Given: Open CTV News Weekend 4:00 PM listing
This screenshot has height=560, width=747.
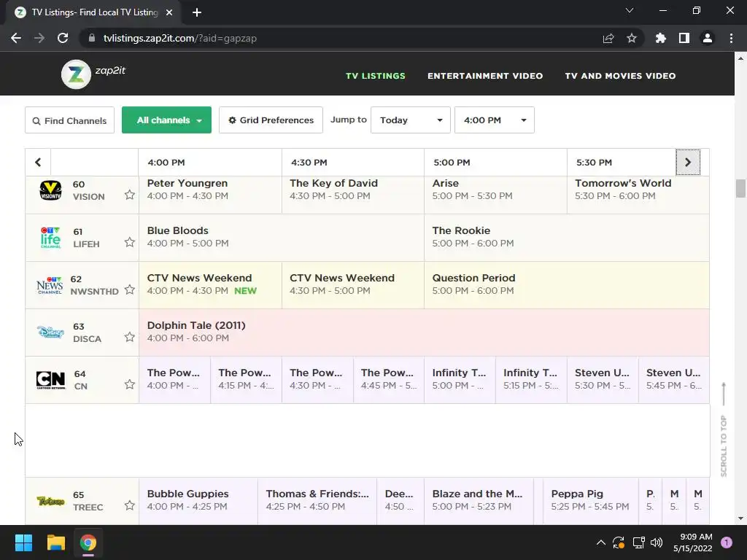Looking at the screenshot, I should click(210, 284).
